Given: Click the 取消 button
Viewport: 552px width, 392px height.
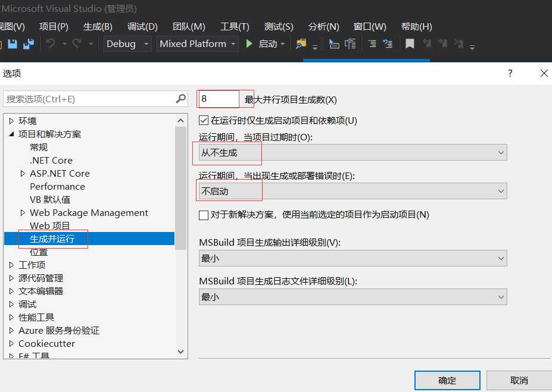Looking at the screenshot, I should point(519,380).
